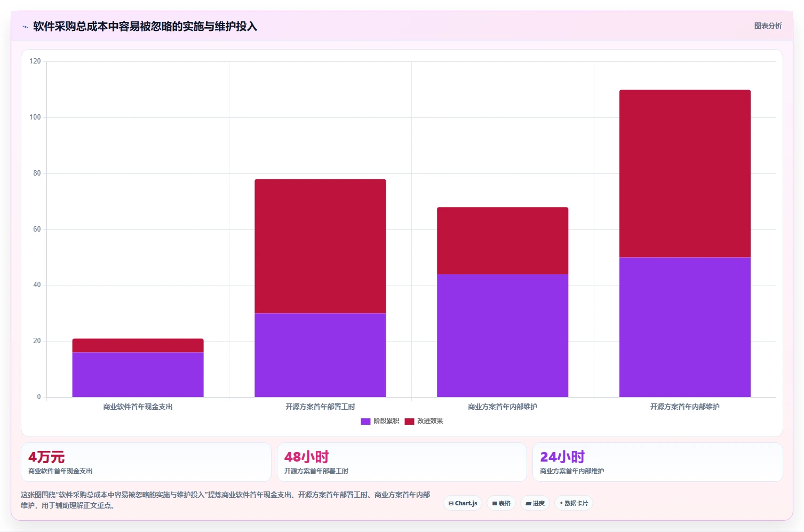Click the red bar segment for 开源方案首年部署工时
The width and height of the screenshot is (804, 532).
coord(320,246)
